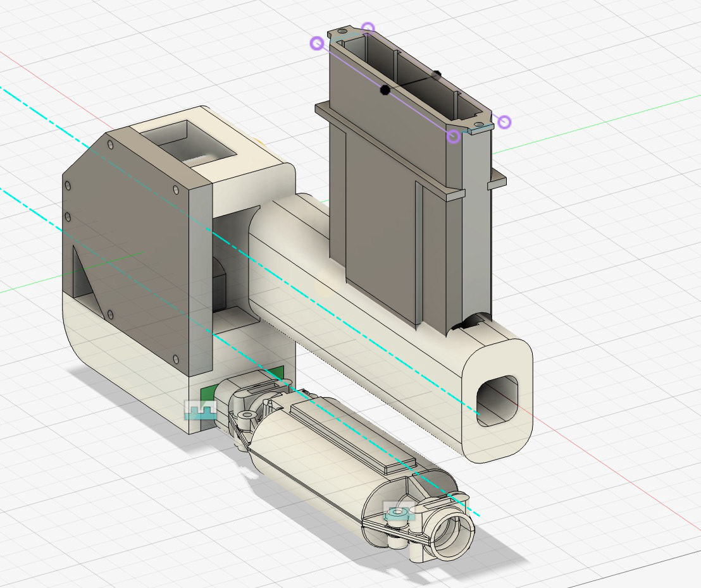Screen dimensions: 701x588
Task: Pick the outermost purple circle handle right of the magazine
Action: pyautogui.click(x=504, y=121)
